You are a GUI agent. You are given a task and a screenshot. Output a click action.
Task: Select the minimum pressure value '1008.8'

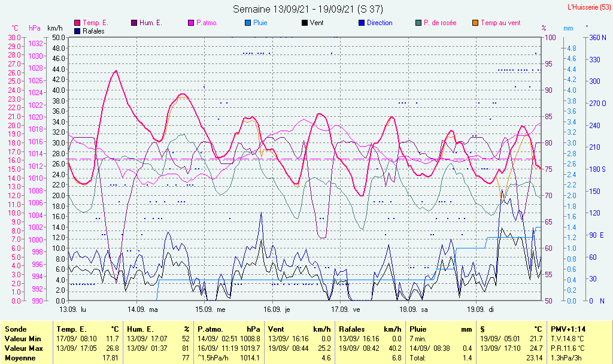click(x=250, y=339)
